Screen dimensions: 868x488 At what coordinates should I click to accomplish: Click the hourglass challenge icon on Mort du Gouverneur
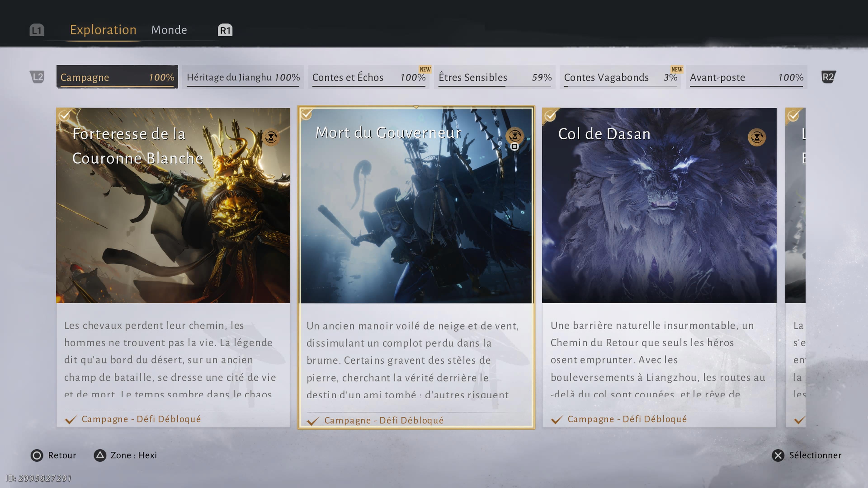click(x=514, y=136)
